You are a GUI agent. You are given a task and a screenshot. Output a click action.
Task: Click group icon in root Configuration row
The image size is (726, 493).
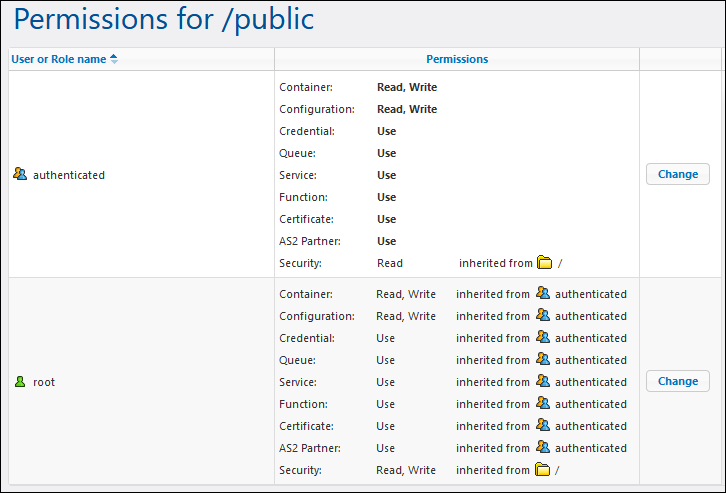tap(543, 316)
